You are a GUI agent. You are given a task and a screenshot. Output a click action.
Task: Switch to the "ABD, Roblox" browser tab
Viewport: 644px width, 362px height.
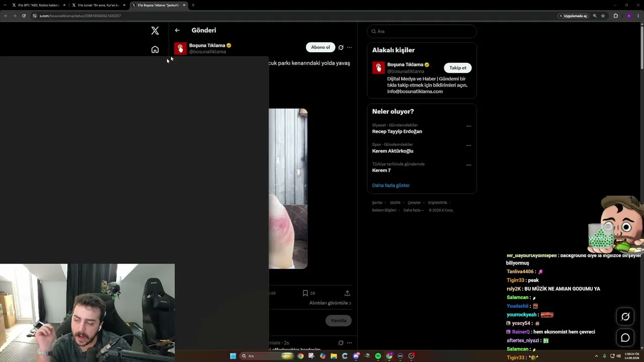coord(39,5)
